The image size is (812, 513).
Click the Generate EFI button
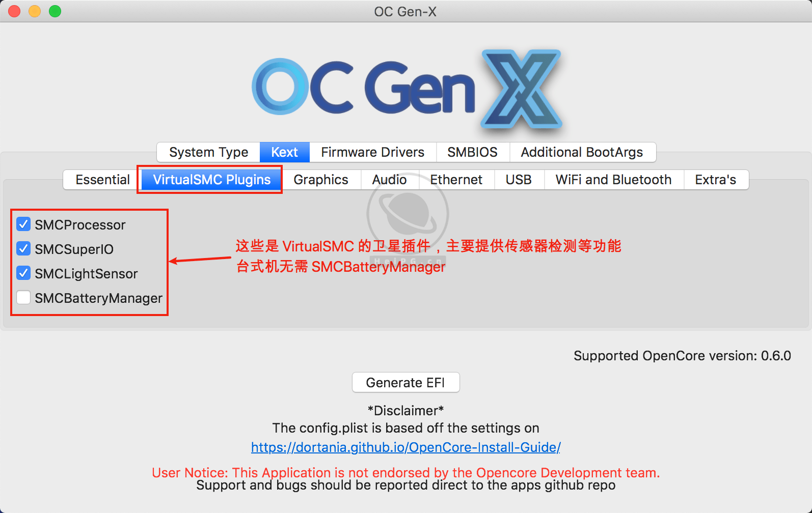pos(405,382)
